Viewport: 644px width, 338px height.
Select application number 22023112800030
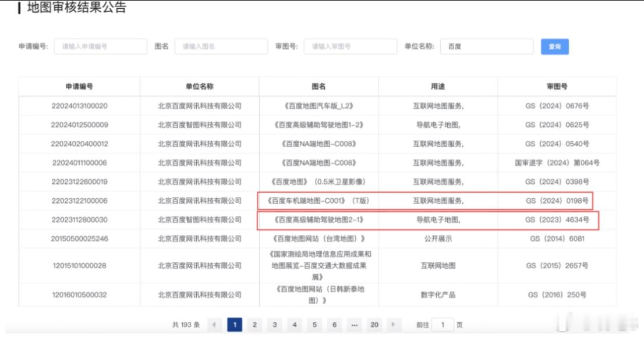pos(79,219)
